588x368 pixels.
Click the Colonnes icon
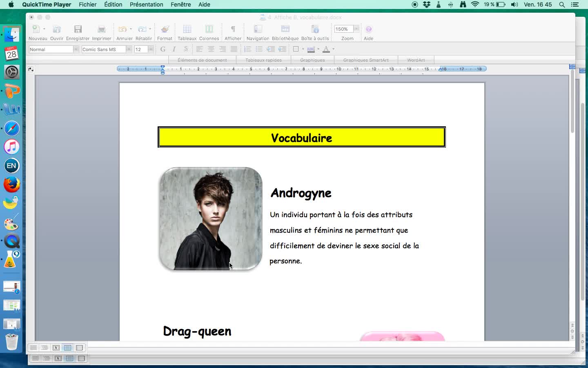click(x=209, y=29)
